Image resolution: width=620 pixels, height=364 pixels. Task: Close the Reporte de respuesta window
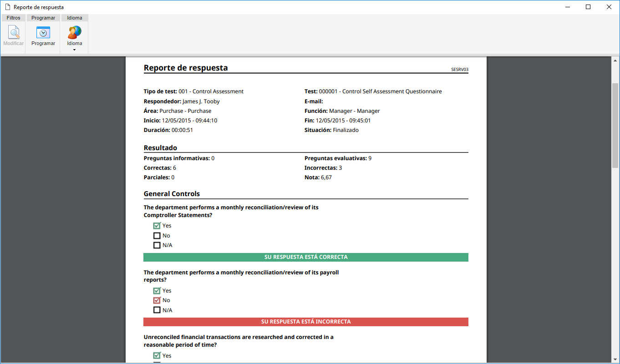point(609,7)
